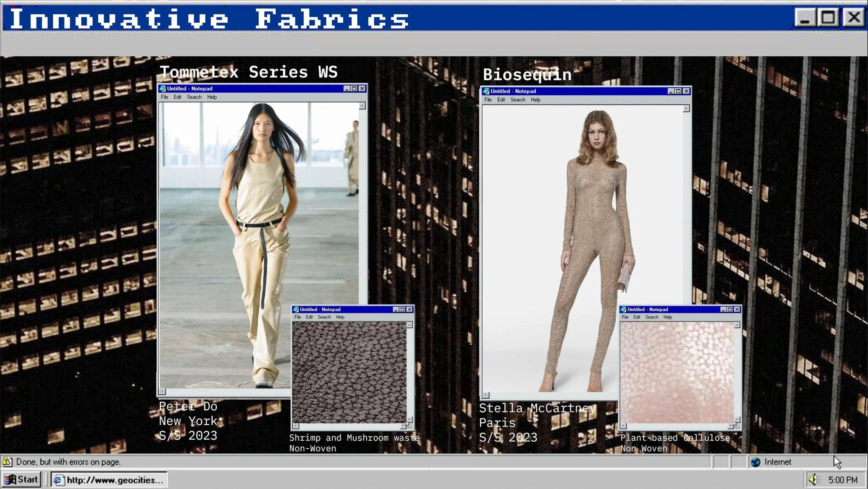Image resolution: width=868 pixels, height=489 pixels.
Task: Maximize the Innovative Fabrics main window
Action: [828, 17]
